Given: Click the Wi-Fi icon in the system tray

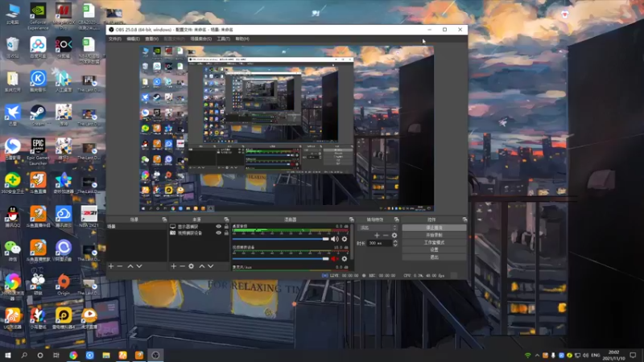Looking at the screenshot, I should coord(528,355).
